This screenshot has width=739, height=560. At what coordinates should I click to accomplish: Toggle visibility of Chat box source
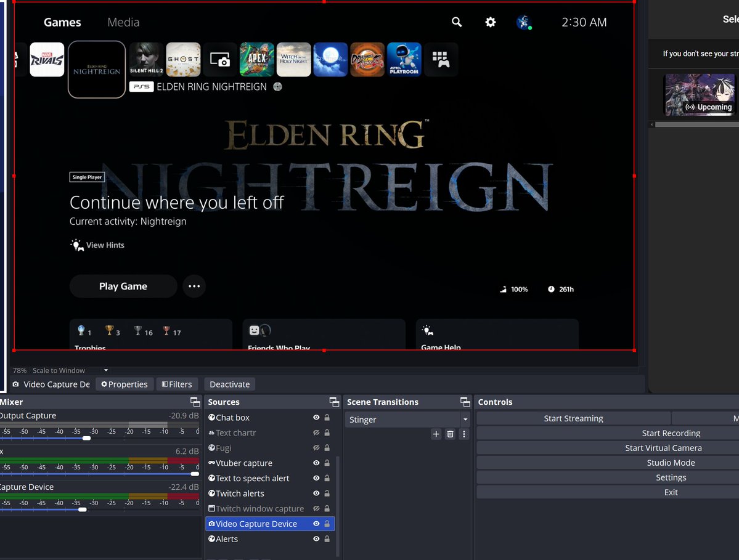tap(316, 417)
